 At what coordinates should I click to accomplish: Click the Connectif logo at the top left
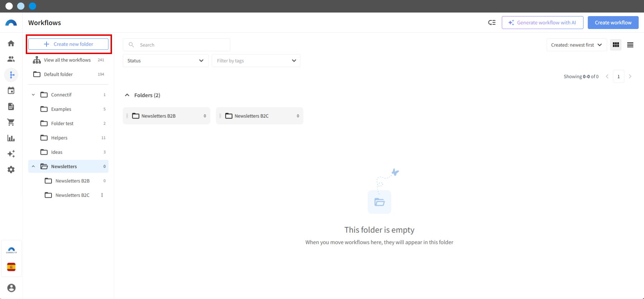point(11,23)
